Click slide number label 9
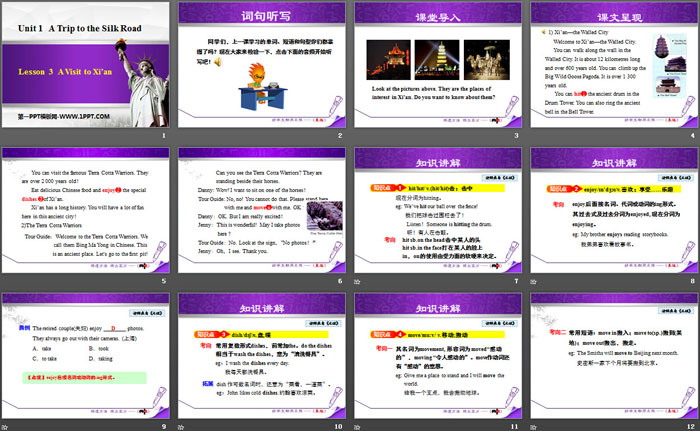The height and width of the screenshot is (431, 700). 164,427
